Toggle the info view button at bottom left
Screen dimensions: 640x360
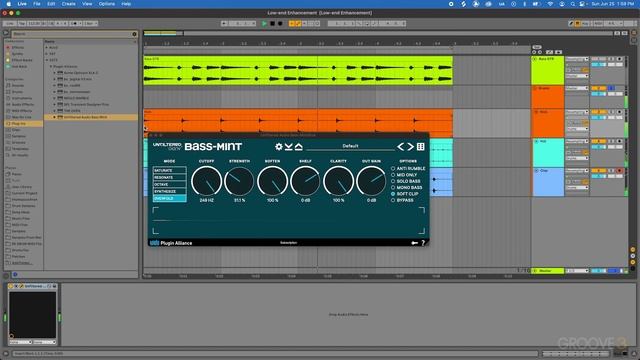coord(6,353)
